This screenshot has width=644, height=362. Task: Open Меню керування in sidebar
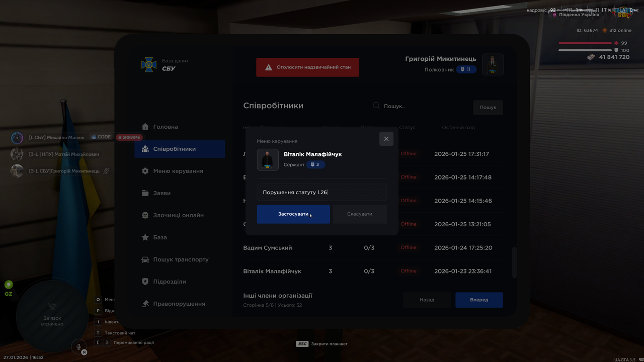(180, 171)
